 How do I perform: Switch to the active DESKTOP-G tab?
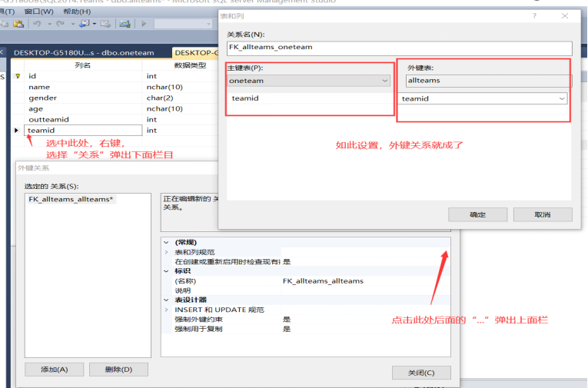click(195, 53)
